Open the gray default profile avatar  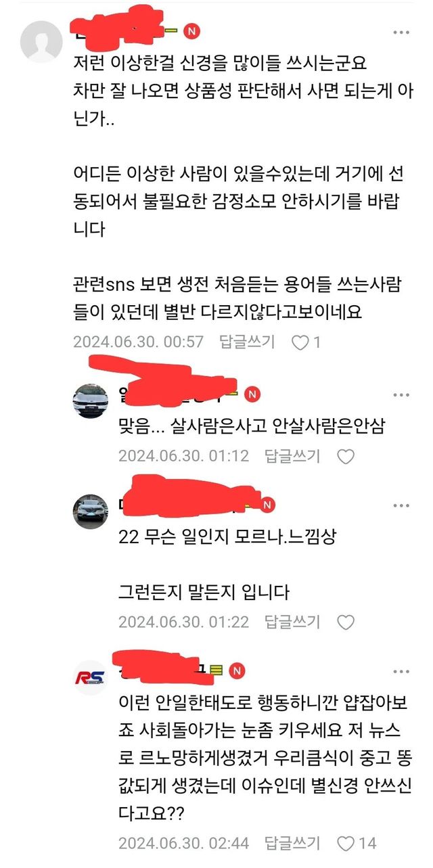(x=41, y=42)
